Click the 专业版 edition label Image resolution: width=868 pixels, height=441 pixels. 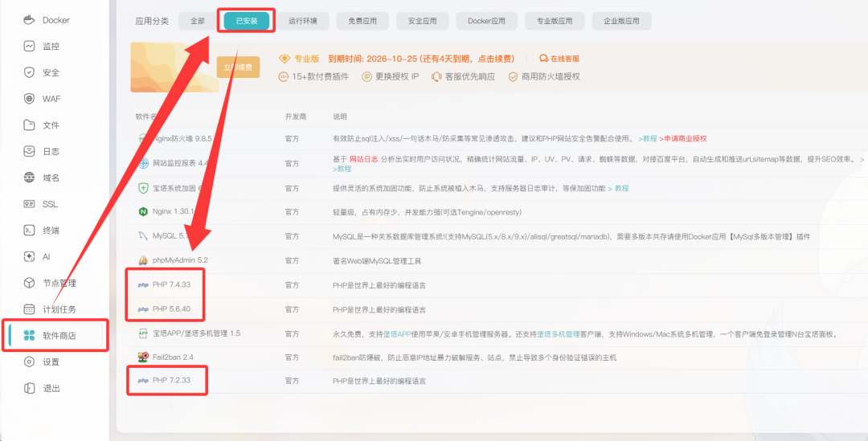click(x=307, y=59)
